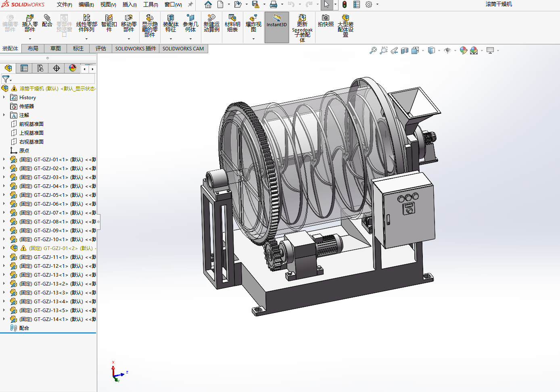The width and height of the screenshot is (560, 392).
Task: Click the New document icon
Action: point(220,4)
